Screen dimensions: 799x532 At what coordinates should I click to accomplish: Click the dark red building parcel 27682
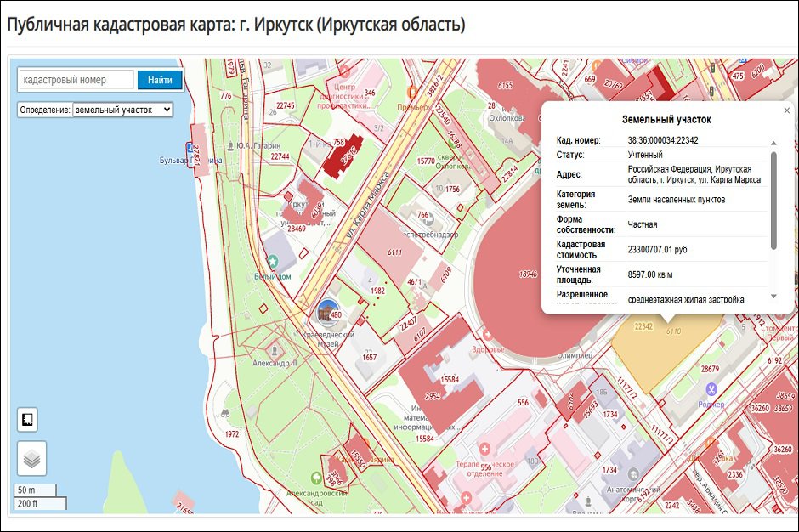(343, 156)
